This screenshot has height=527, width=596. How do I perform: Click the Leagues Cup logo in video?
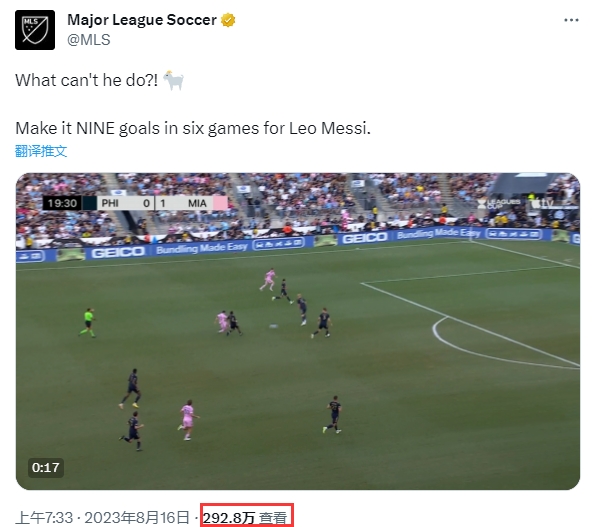pyautogui.click(x=499, y=203)
